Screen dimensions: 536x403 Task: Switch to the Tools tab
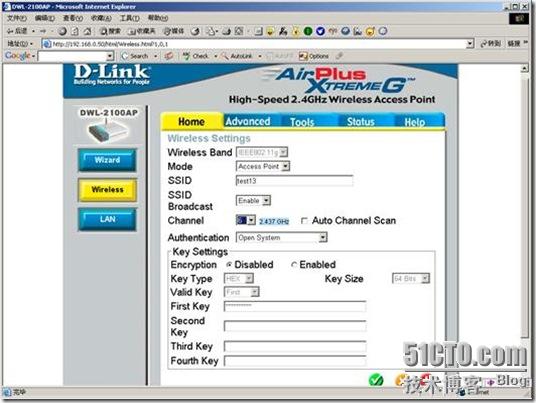click(x=302, y=122)
